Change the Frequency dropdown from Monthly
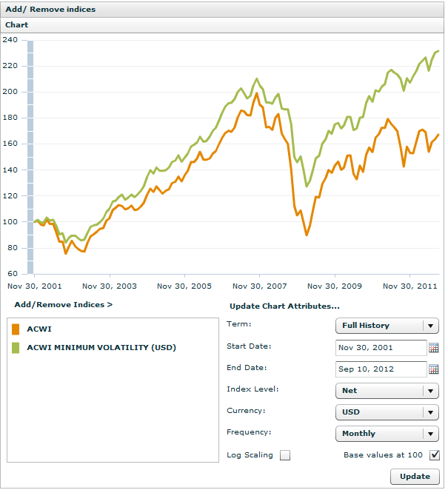The image size is (448, 490). tap(387, 434)
